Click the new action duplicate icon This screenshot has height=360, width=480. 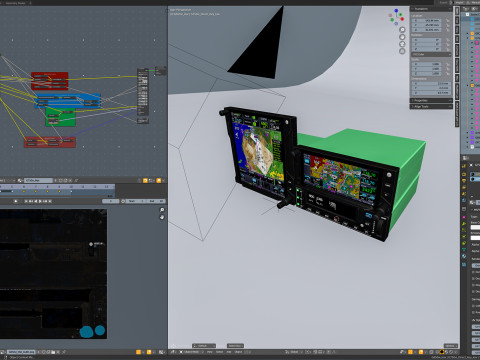pyautogui.click(x=65, y=180)
